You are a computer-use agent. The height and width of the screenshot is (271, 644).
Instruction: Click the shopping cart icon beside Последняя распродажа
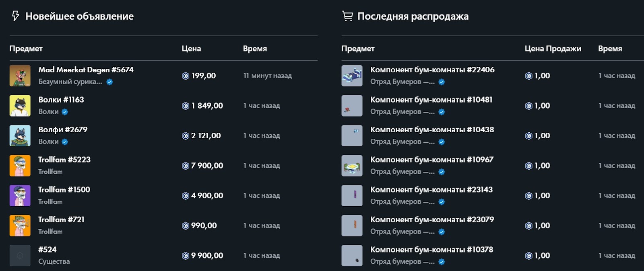(x=347, y=16)
